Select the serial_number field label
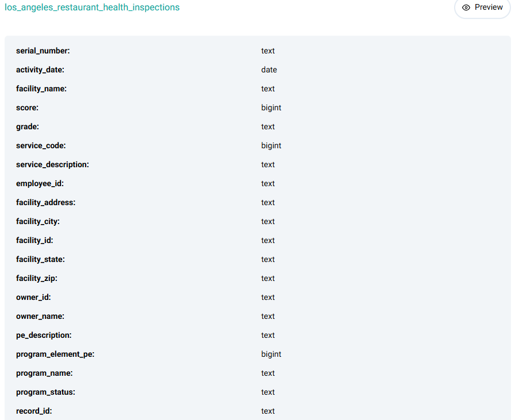The height and width of the screenshot is (420, 515). (x=43, y=51)
